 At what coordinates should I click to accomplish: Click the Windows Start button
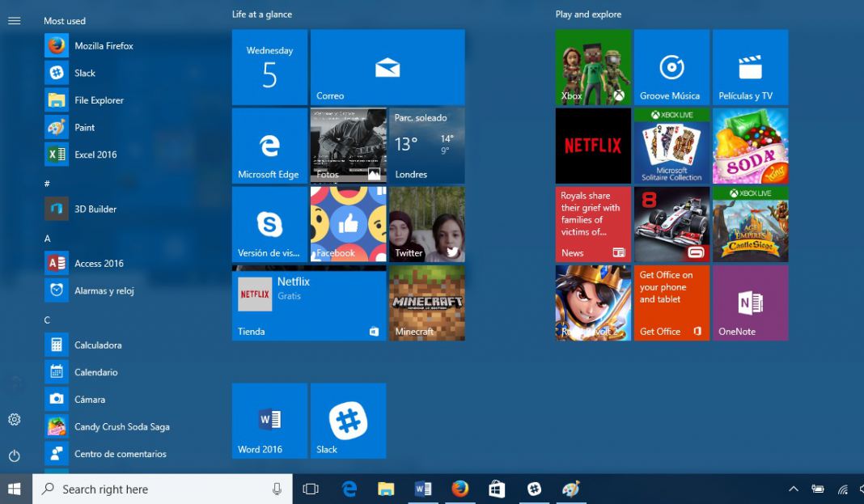pyautogui.click(x=15, y=489)
